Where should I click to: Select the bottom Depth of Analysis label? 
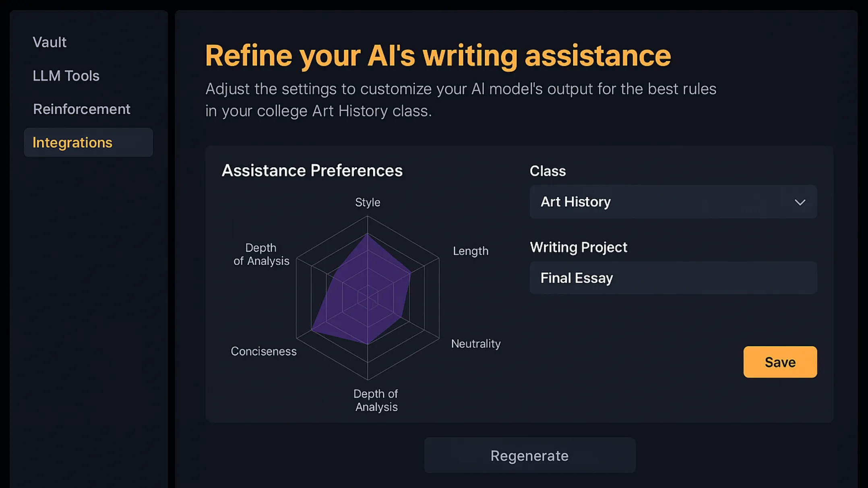tap(376, 400)
